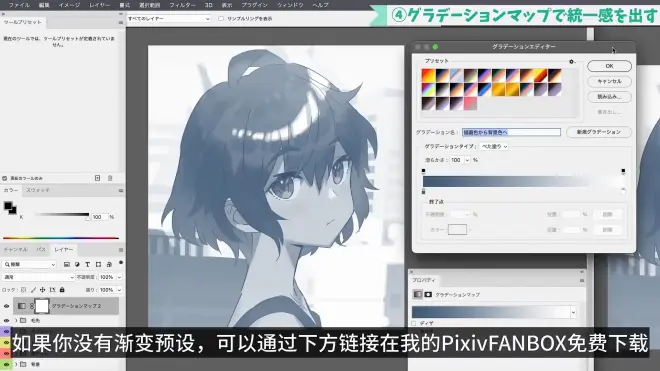Open the layer opacity 不透明度 dropdown arrow

point(119,277)
